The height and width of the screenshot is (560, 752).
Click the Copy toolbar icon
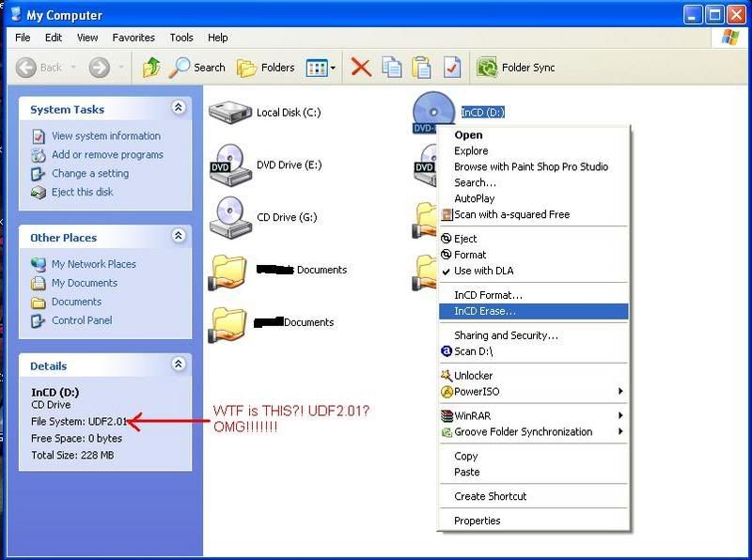pos(392,68)
